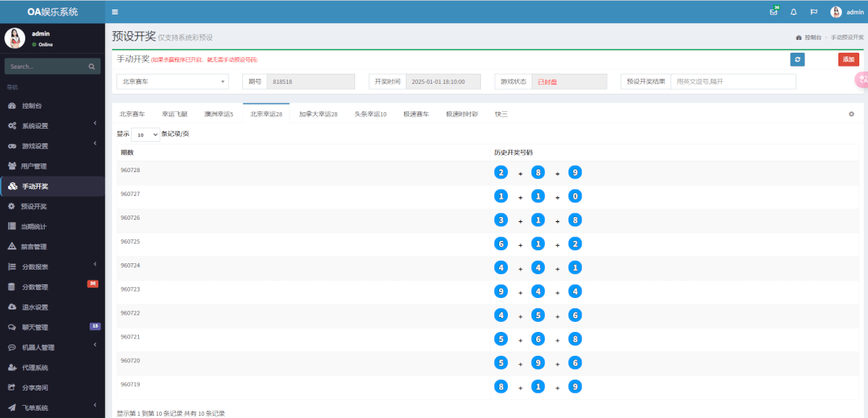The height and width of the screenshot is (418, 868).
Task: Open the mail envelope notifications icon
Action: (x=773, y=12)
